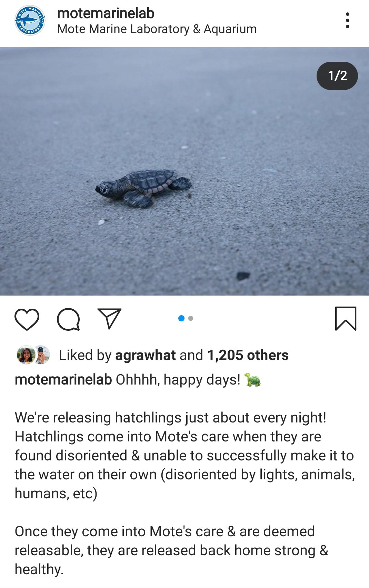This screenshot has width=369, height=588.
Task: Click the "Liked by" text
Action: tap(85, 355)
